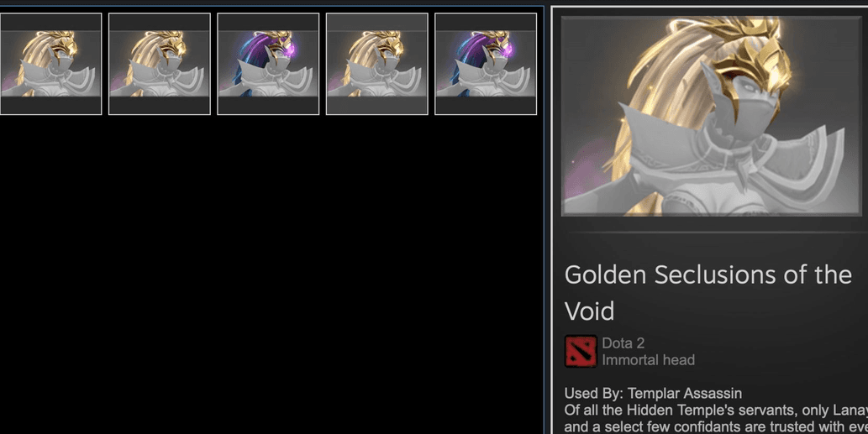Click the large golden helmet preview image
This screenshot has height=434, width=868.
coord(712,116)
